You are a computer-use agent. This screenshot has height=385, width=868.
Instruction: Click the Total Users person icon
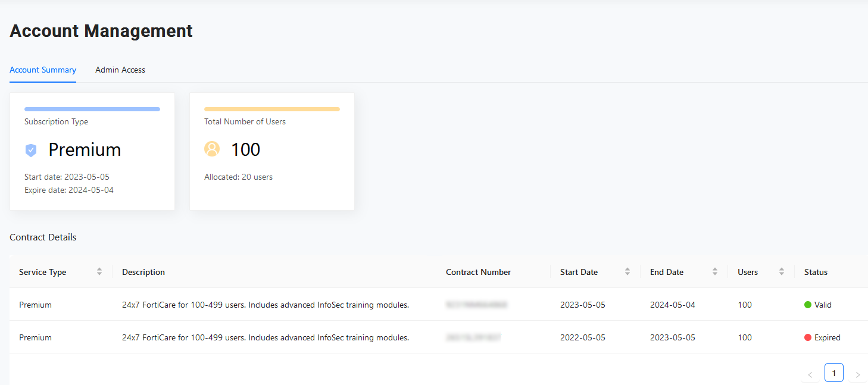(212, 149)
